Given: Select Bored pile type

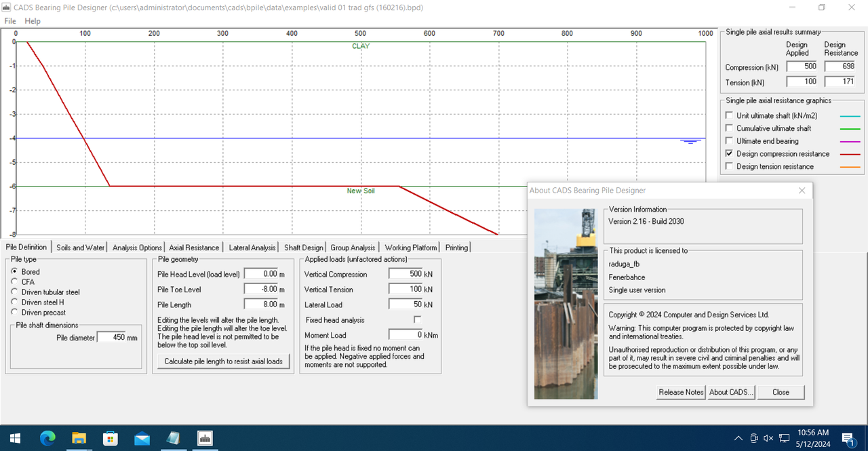Looking at the screenshot, I should pyautogui.click(x=26, y=271).
